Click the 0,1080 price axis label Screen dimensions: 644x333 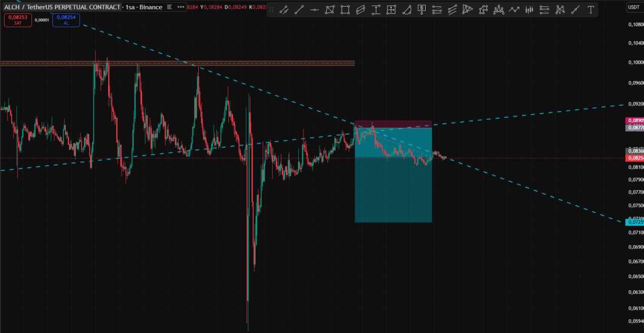[636, 24]
